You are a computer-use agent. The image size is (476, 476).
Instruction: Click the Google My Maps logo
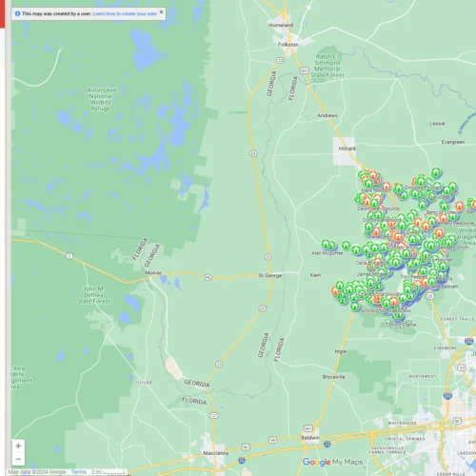[332, 462]
